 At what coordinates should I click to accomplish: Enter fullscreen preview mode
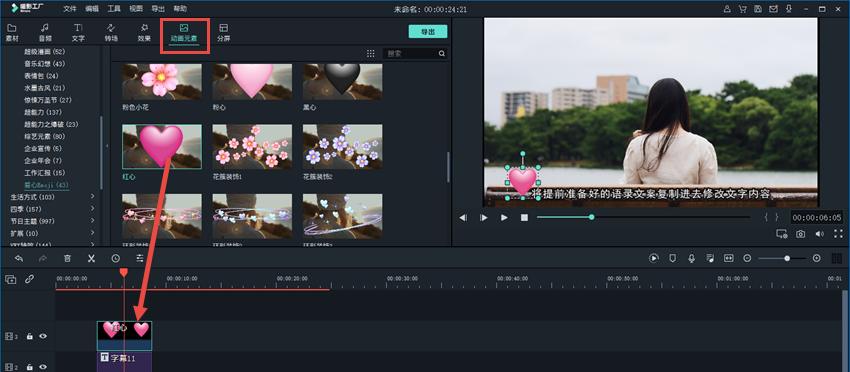pyautogui.click(x=838, y=234)
